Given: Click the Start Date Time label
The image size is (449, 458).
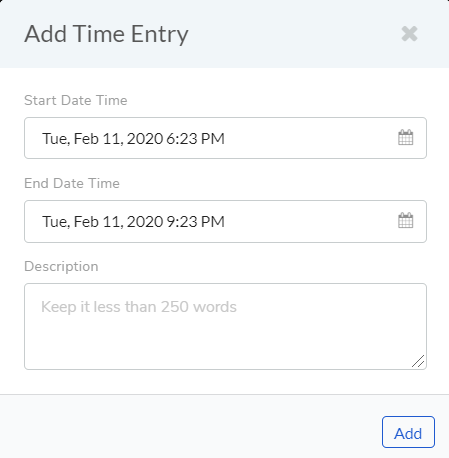Looking at the screenshot, I should coord(76,100).
